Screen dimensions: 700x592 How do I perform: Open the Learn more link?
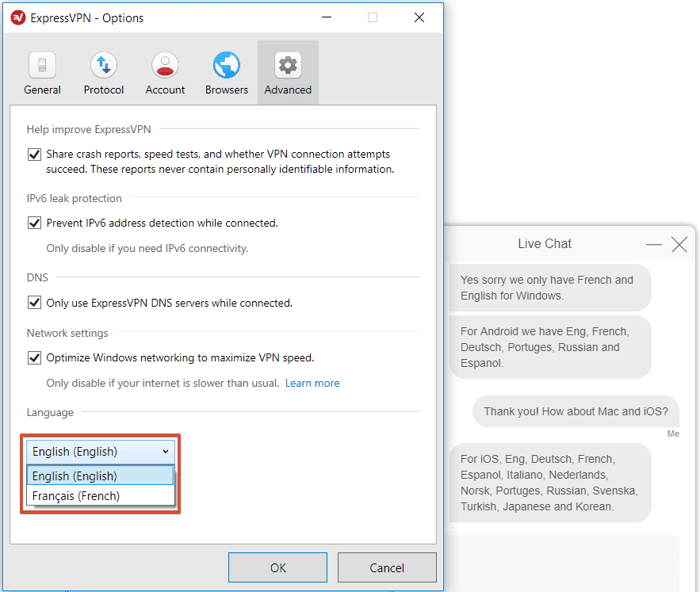312,383
